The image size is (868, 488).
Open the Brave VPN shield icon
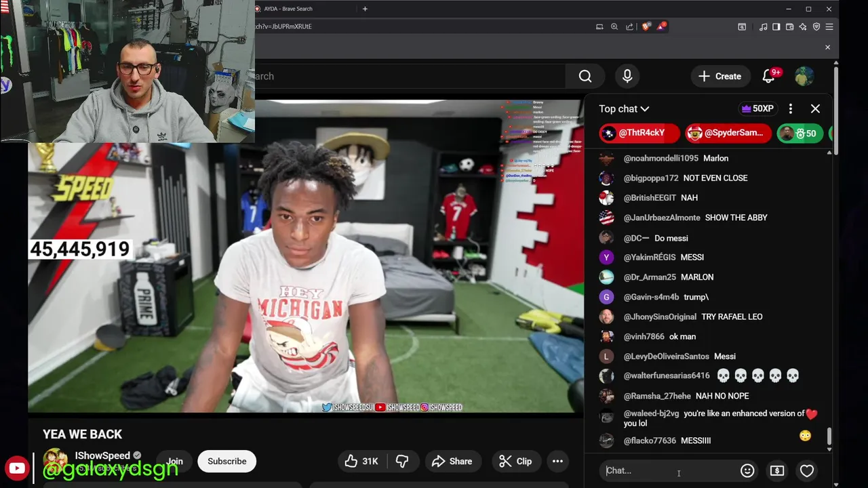pyautogui.click(x=816, y=26)
